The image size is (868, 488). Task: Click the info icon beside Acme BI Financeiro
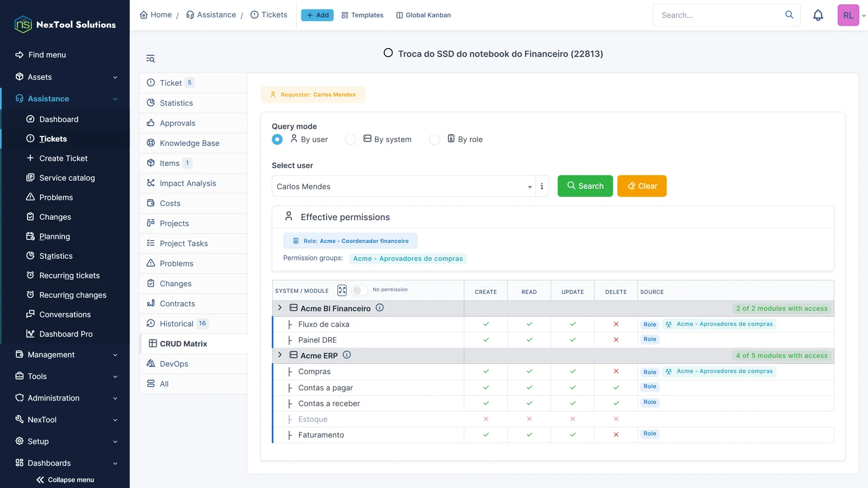[380, 307]
